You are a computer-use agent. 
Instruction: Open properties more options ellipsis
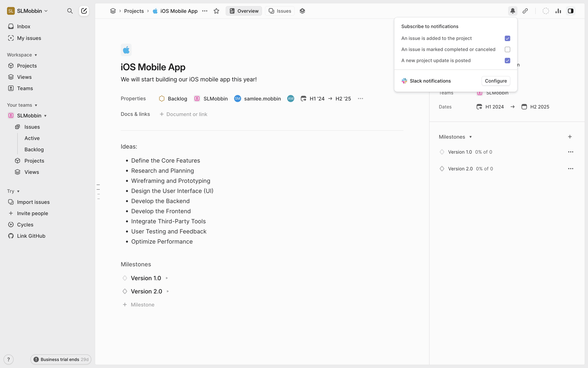(360, 98)
